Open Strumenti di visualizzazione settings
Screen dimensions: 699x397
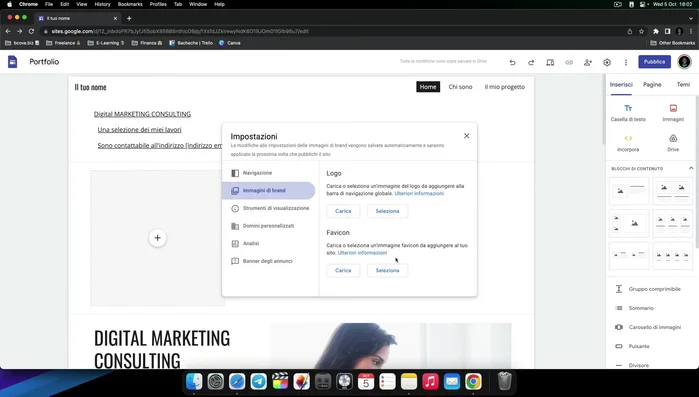[x=269, y=208]
